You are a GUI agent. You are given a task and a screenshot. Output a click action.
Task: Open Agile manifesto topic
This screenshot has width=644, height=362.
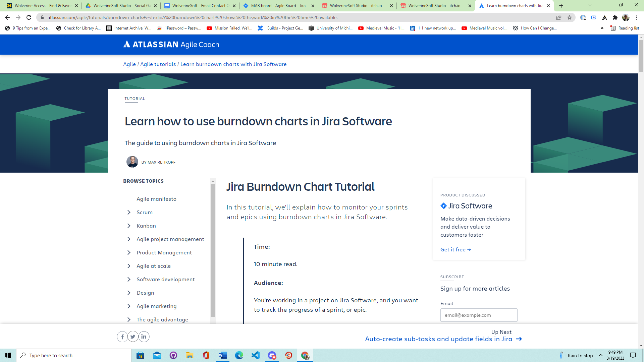click(x=156, y=199)
